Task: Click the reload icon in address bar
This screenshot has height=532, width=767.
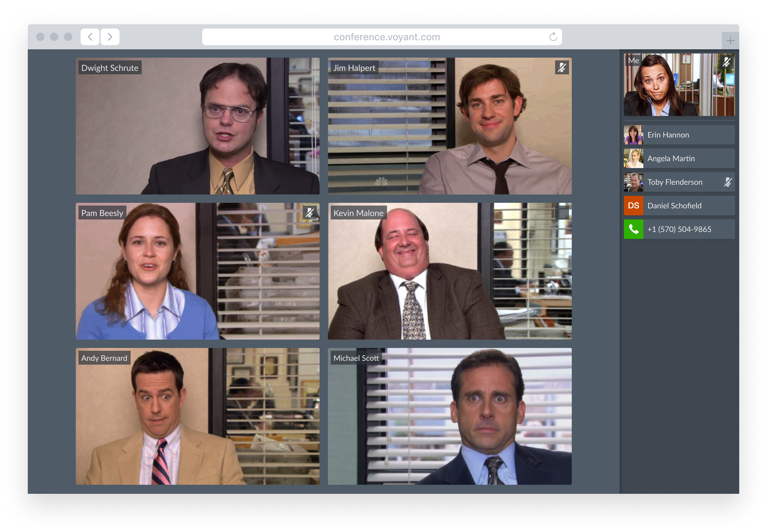Action: click(553, 37)
